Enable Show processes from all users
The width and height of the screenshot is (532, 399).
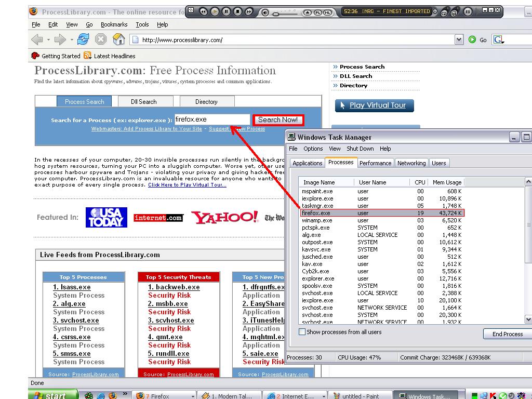[x=302, y=332]
